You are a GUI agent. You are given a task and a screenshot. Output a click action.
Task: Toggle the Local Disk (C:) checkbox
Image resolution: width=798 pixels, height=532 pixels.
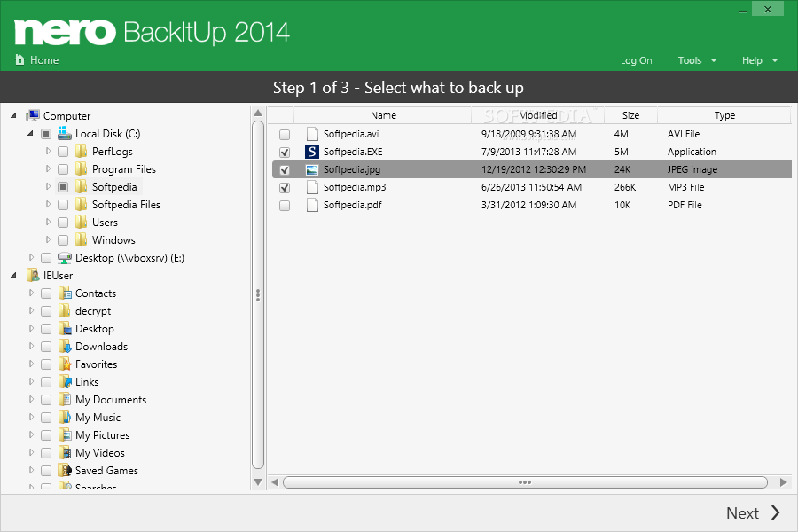46,134
